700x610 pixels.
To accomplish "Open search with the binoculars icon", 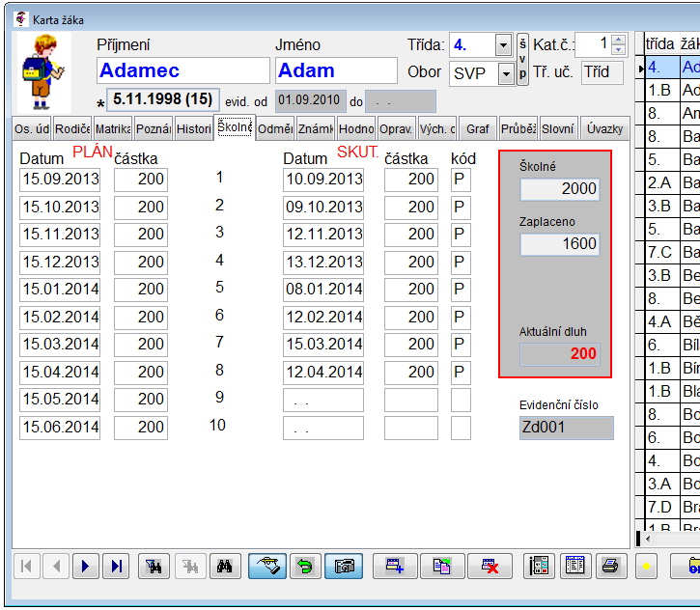I will point(224,567).
